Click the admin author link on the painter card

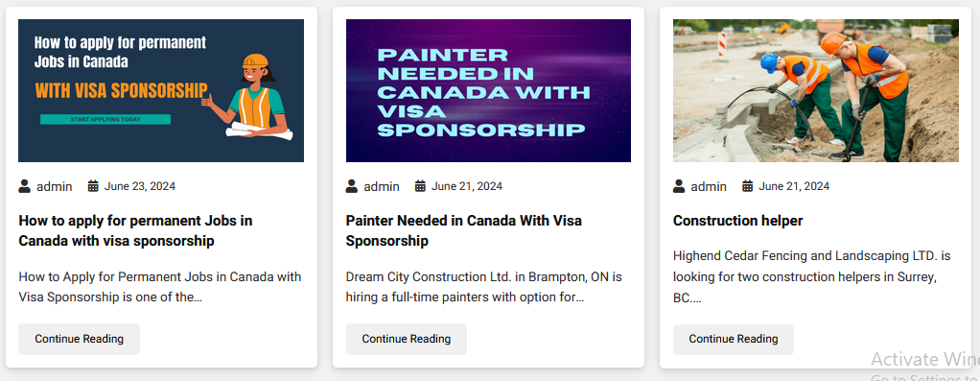[x=382, y=186]
